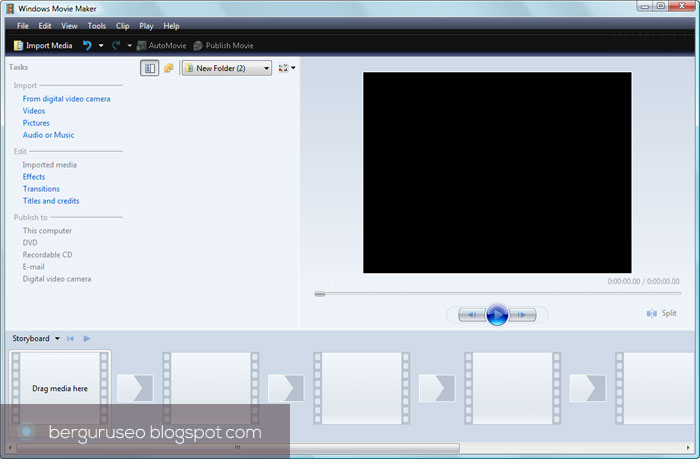Click the Videos import link
Viewport: 700px width, 459px height.
click(34, 111)
